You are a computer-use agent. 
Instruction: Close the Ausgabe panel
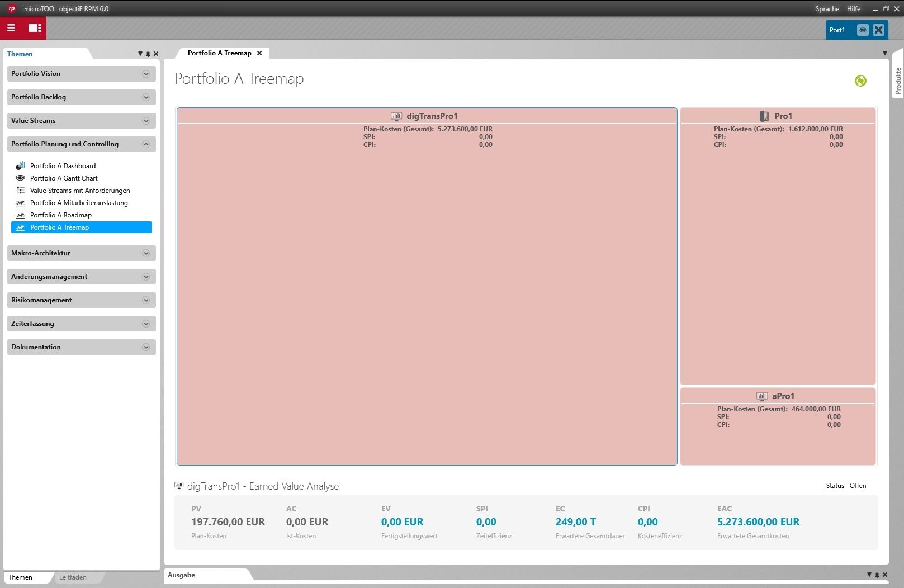(885, 575)
